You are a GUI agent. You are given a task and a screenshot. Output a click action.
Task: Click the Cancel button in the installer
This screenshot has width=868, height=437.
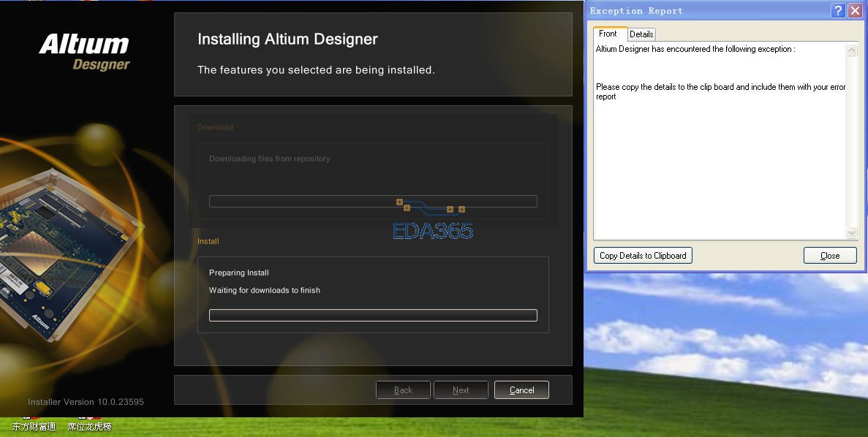pos(521,390)
